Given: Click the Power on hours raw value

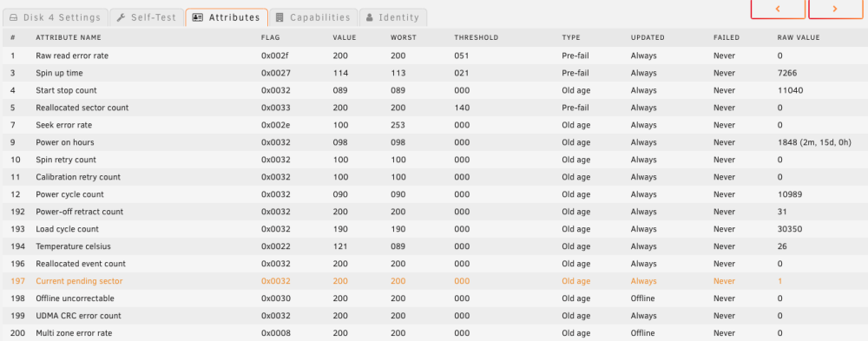Looking at the screenshot, I should [814, 142].
